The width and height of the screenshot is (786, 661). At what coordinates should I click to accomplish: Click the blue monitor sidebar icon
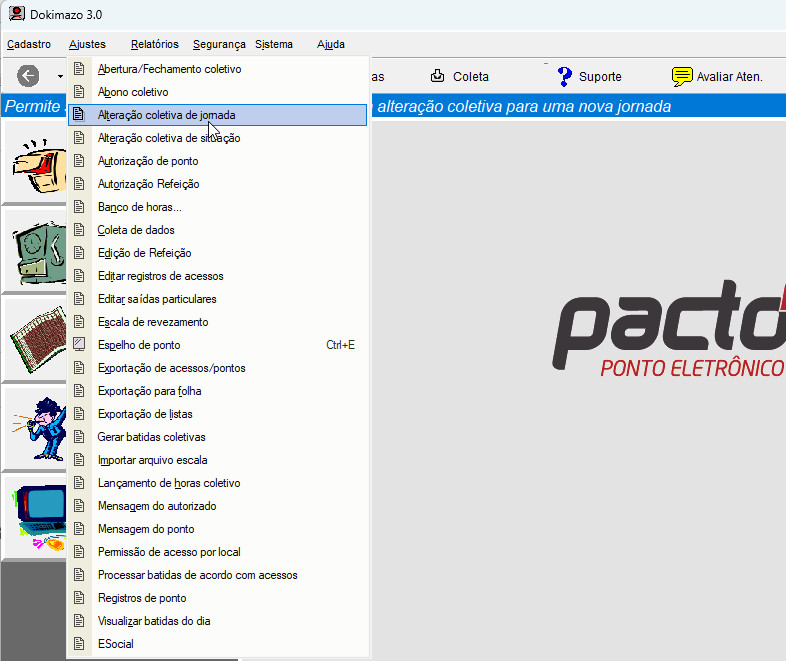tap(36, 512)
